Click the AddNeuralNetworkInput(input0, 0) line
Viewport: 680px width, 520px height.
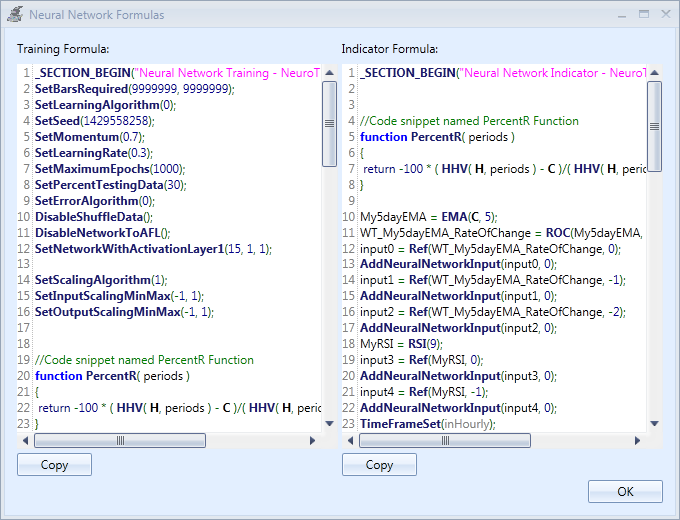[458, 264]
